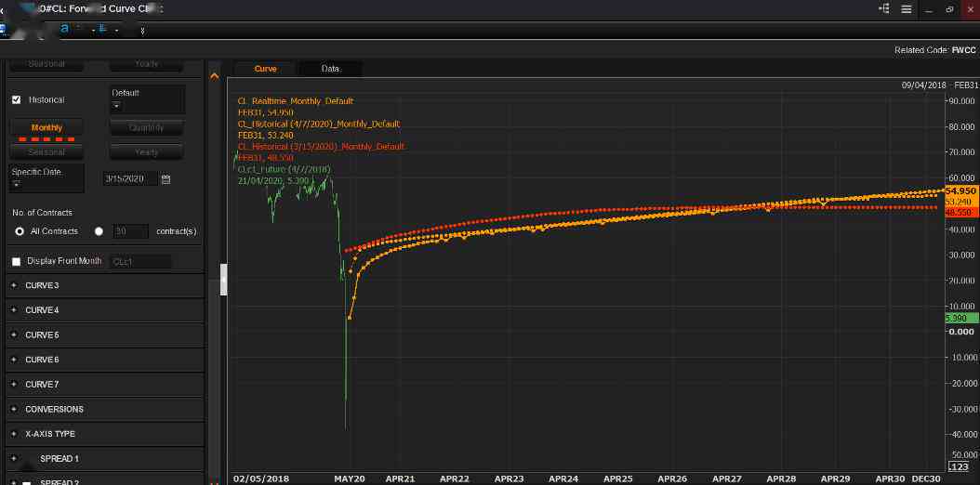The height and width of the screenshot is (485, 980).
Task: Click the APR25 x-axis label
Action: [x=618, y=478]
